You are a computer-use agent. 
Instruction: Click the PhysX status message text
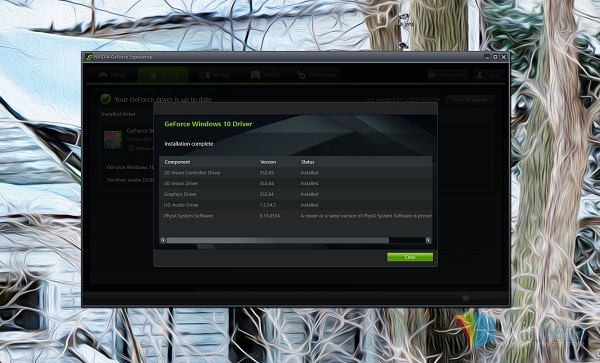coord(366,216)
